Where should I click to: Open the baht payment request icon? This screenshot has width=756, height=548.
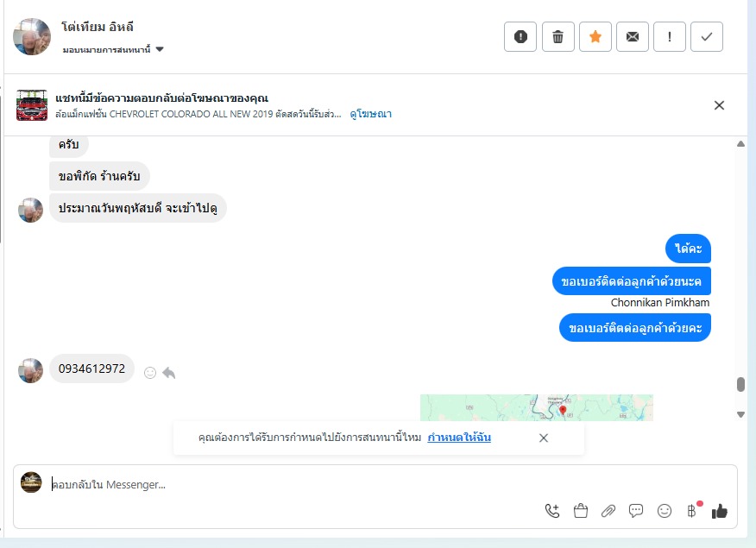(x=692, y=511)
